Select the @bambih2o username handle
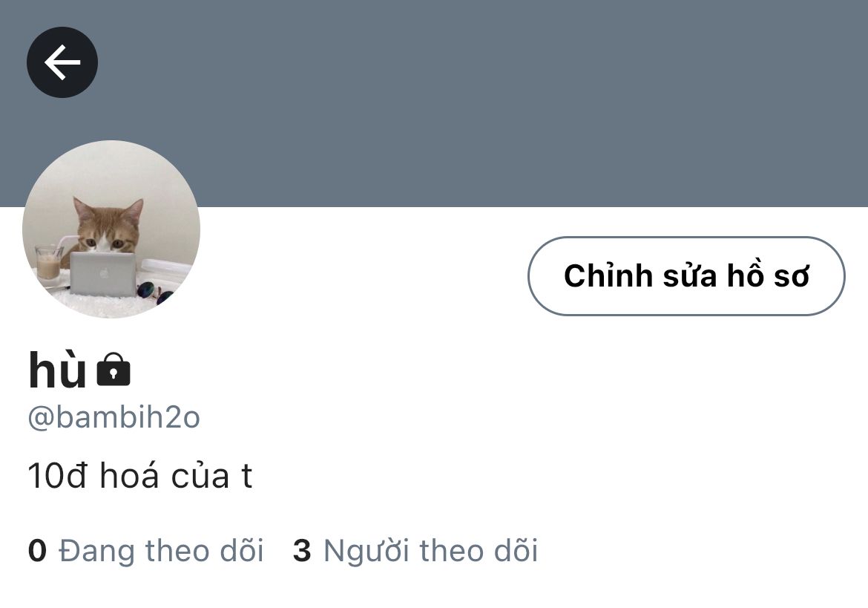Viewport: 868px width, 608px height. [x=114, y=417]
